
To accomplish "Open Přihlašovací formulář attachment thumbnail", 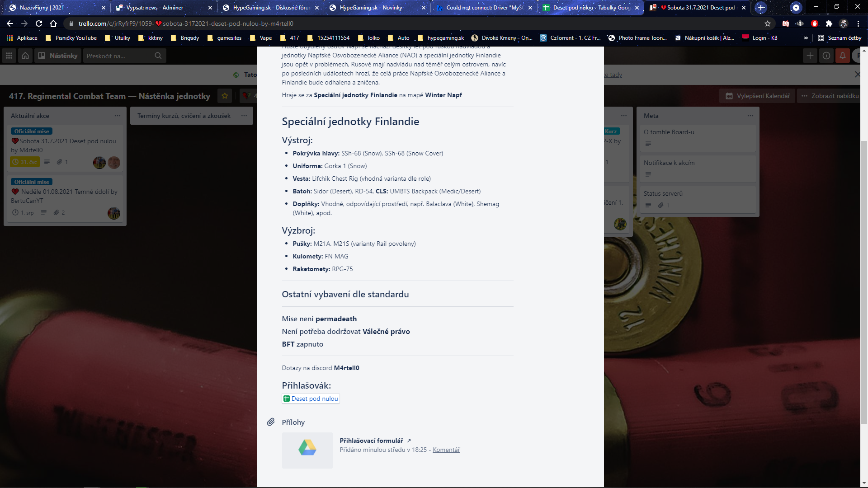I will point(307,450).
